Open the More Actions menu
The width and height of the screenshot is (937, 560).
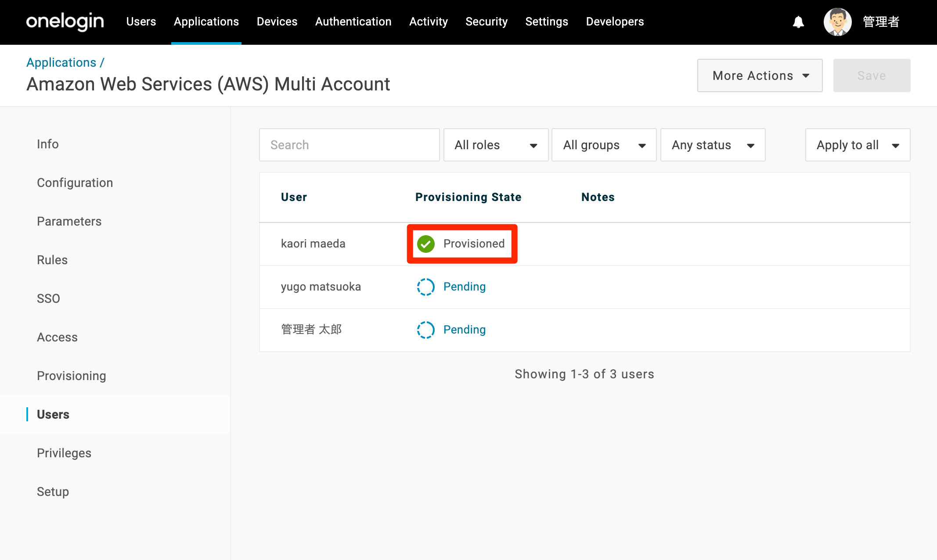tap(760, 75)
